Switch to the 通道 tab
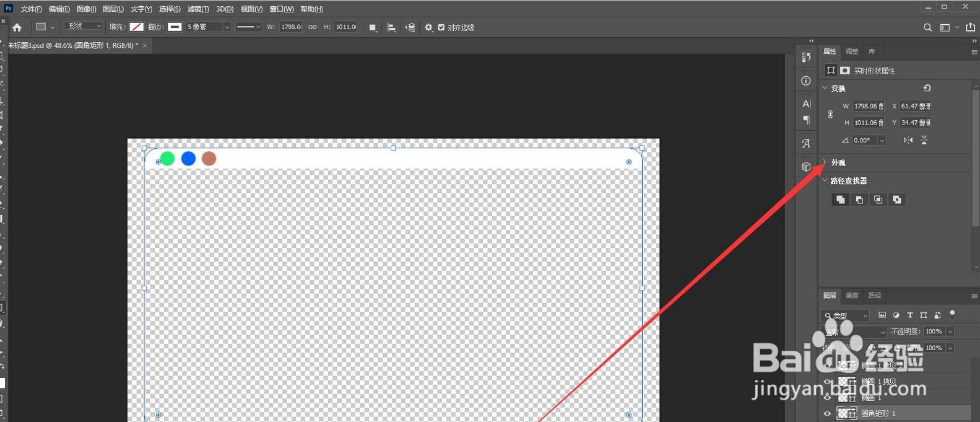Viewport: 980px width, 422px height. (x=852, y=295)
